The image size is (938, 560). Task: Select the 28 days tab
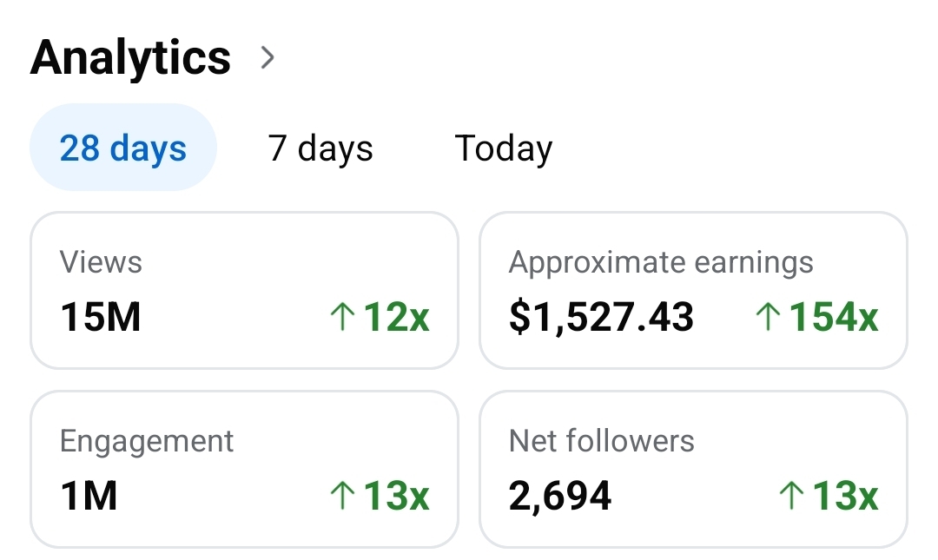(x=122, y=148)
